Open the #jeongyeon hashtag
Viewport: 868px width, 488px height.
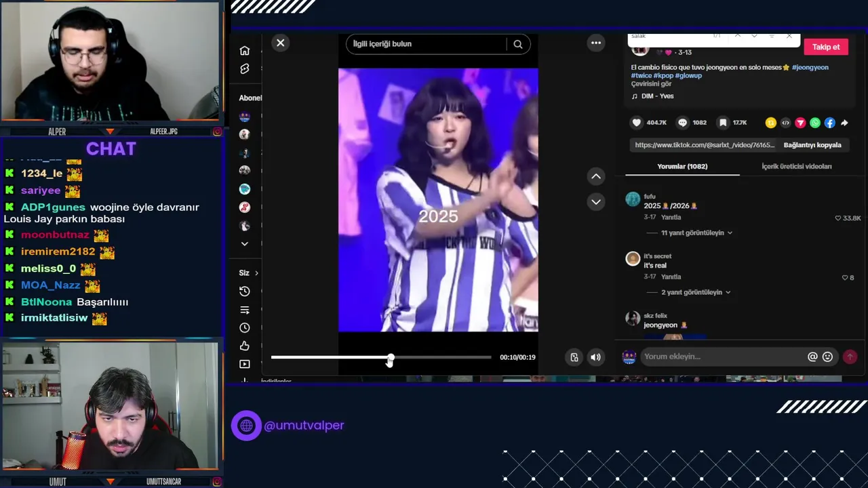coord(810,67)
